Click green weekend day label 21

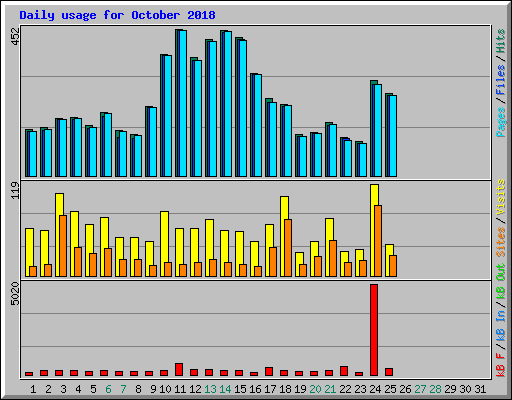click(330, 389)
